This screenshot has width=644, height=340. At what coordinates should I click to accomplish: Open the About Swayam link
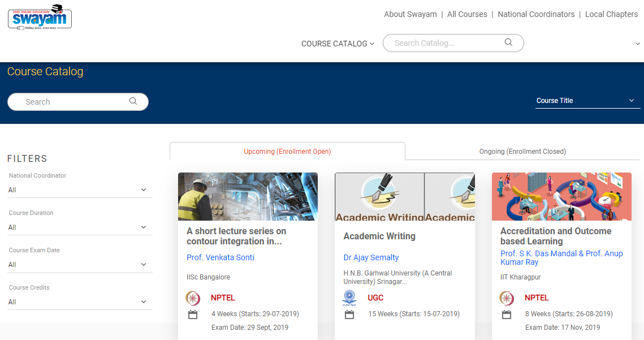click(x=410, y=14)
